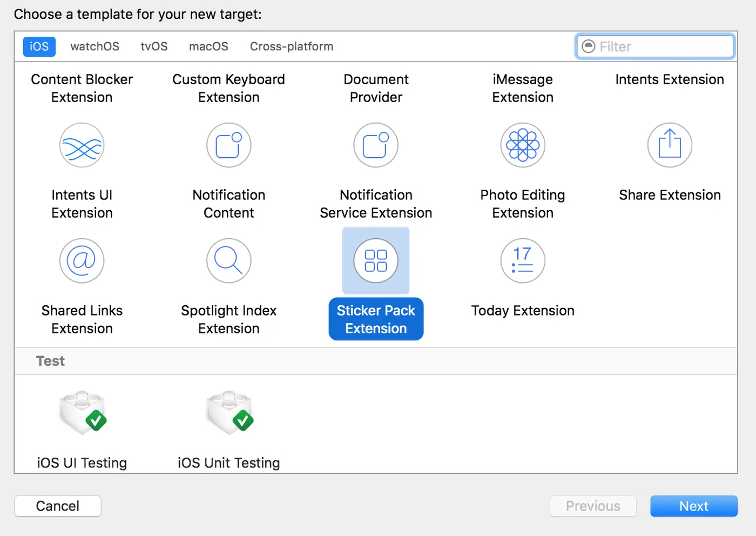Viewport: 756px width, 536px height.
Task: Pick the Notification Service Extension icon
Action: click(376, 145)
